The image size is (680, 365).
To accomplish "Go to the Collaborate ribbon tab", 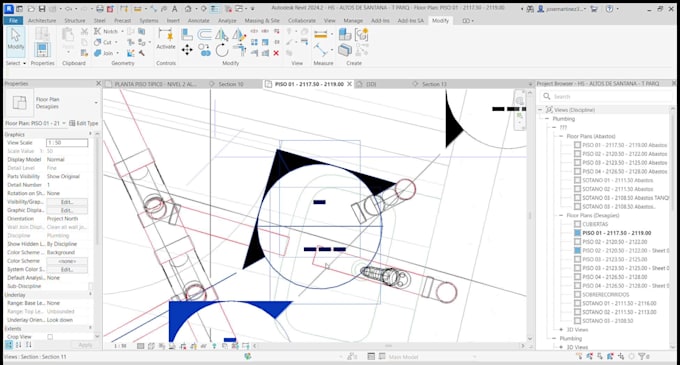I will point(302,20).
